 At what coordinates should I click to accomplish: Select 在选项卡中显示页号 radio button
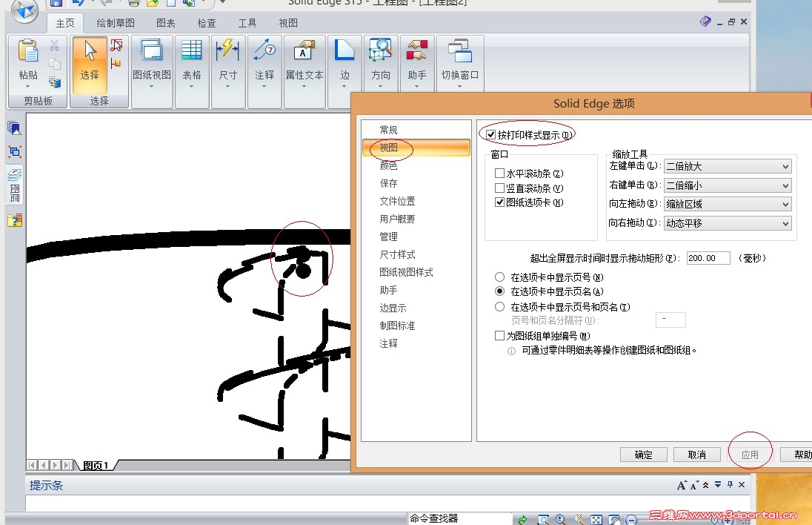click(500, 277)
